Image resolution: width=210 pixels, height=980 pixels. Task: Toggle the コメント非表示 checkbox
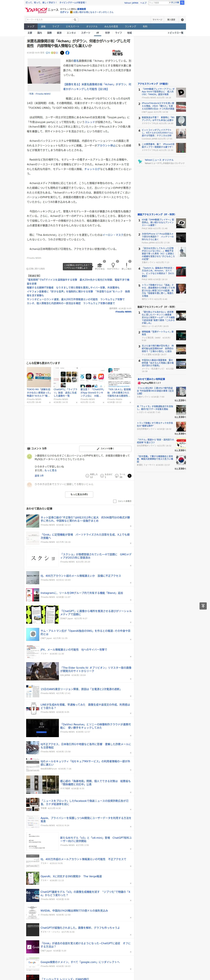click(115, 501)
